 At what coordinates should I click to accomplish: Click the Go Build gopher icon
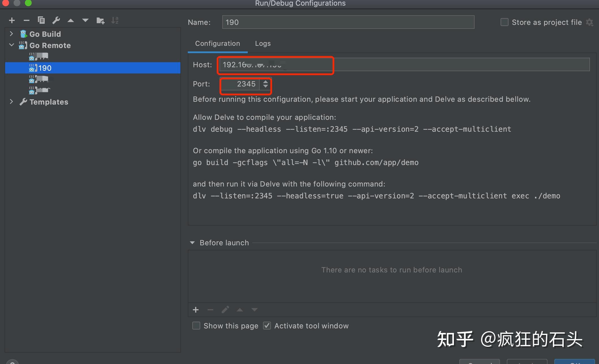[23, 34]
